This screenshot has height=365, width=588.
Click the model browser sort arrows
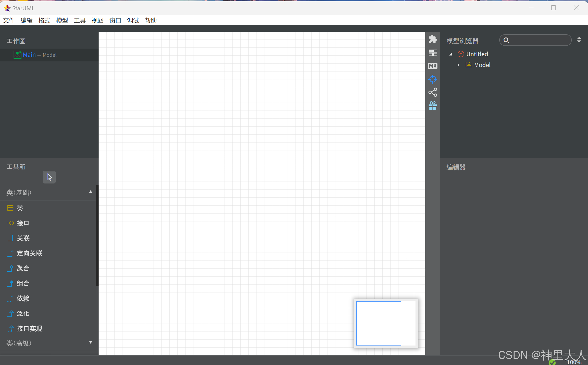click(x=579, y=40)
